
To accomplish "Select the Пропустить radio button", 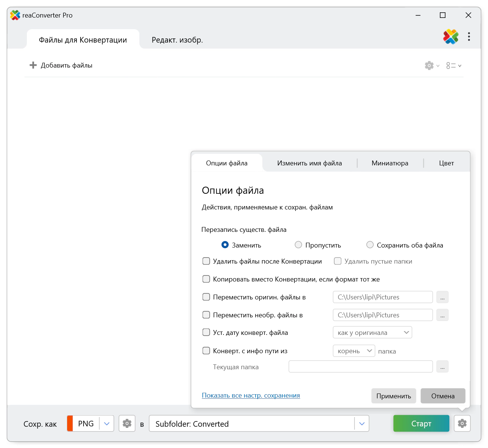I will click(x=298, y=245).
